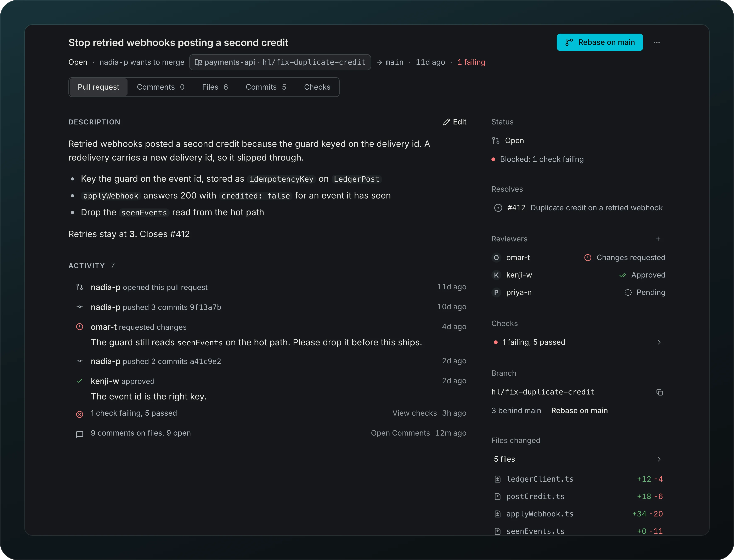Click the Open status pull request icon
734x560 pixels.
click(x=496, y=141)
